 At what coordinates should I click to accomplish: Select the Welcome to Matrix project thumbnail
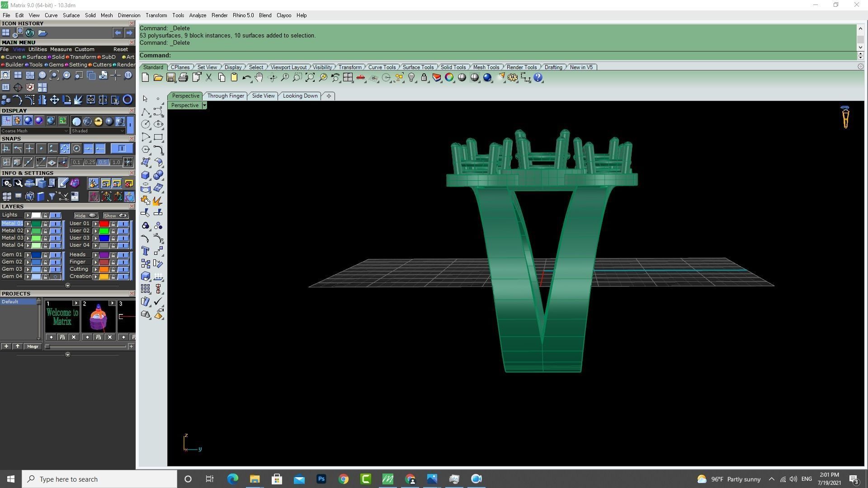click(62, 317)
